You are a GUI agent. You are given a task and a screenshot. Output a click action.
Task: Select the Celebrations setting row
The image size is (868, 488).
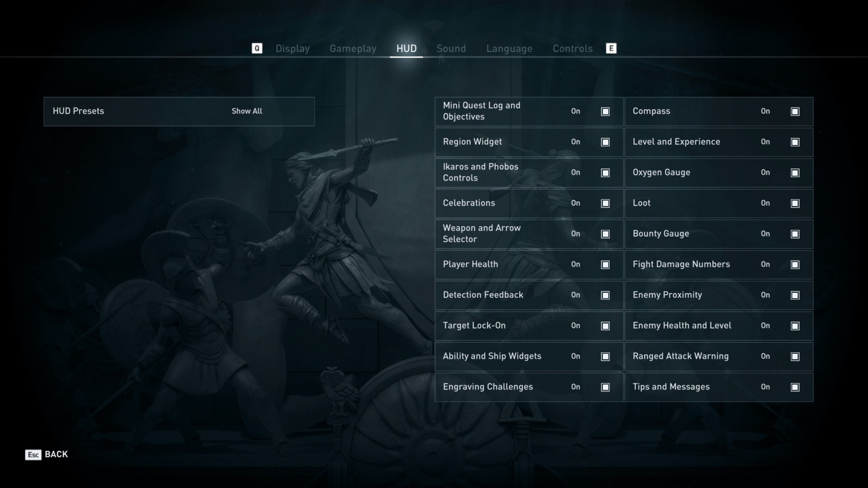coord(529,203)
